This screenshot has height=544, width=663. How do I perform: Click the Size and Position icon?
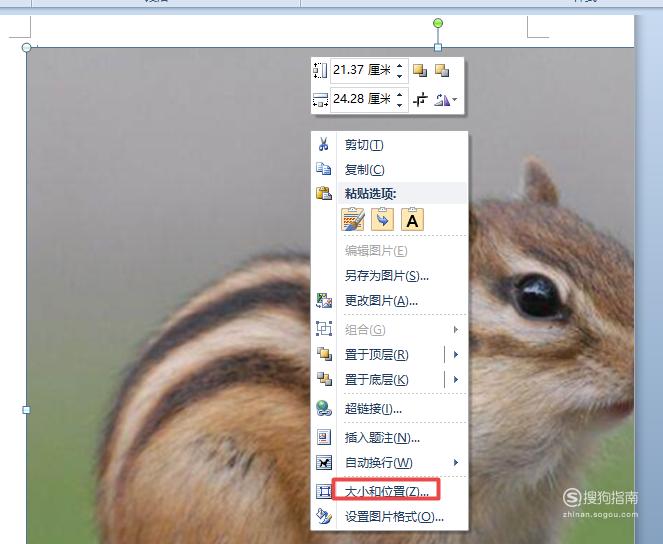click(x=324, y=491)
